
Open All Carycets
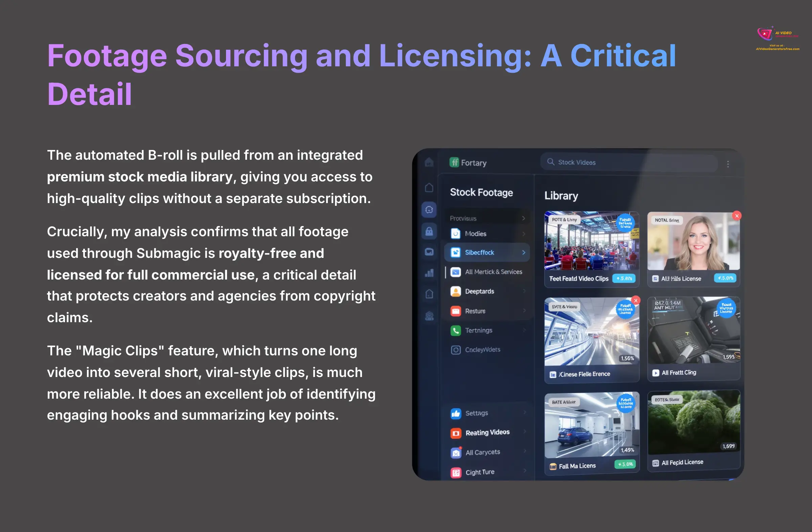coord(487,452)
